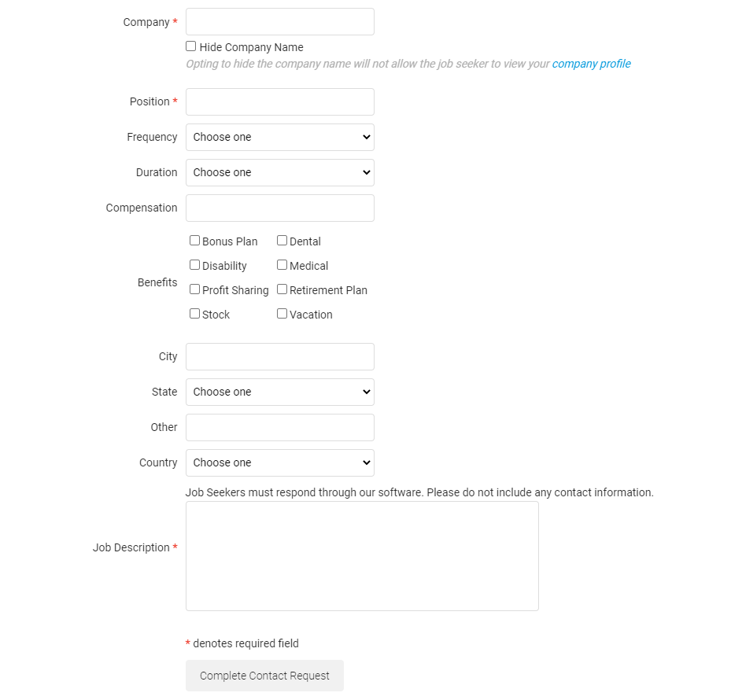Check the Hide Company Name checkbox

click(x=191, y=46)
